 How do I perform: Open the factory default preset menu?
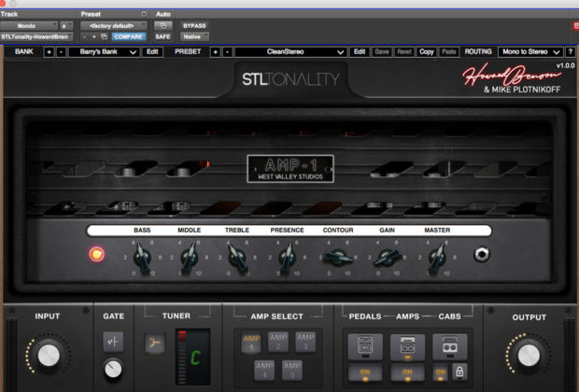[x=114, y=26]
